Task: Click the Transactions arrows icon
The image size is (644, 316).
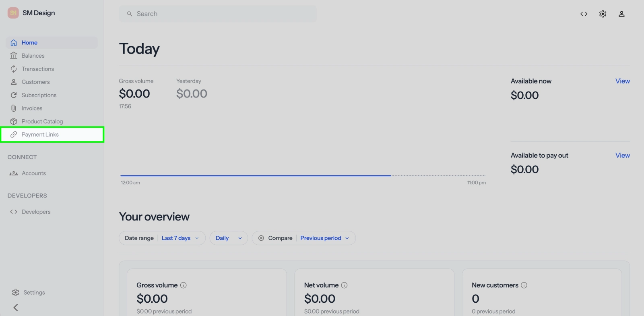Action: click(x=14, y=69)
